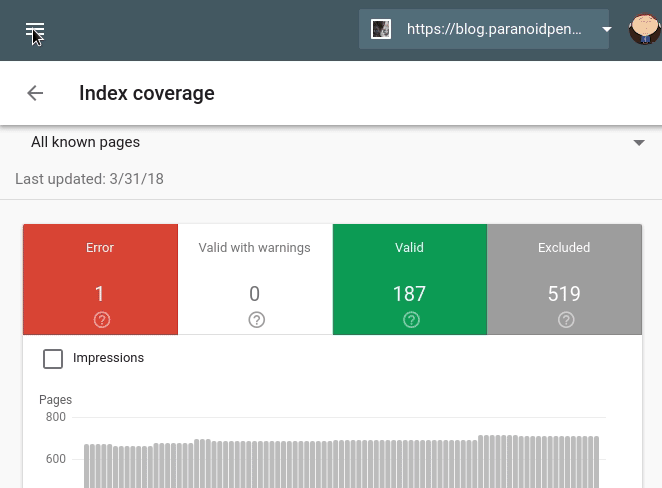Open the hamburger navigation menu
The width and height of the screenshot is (662, 488).
(35, 31)
